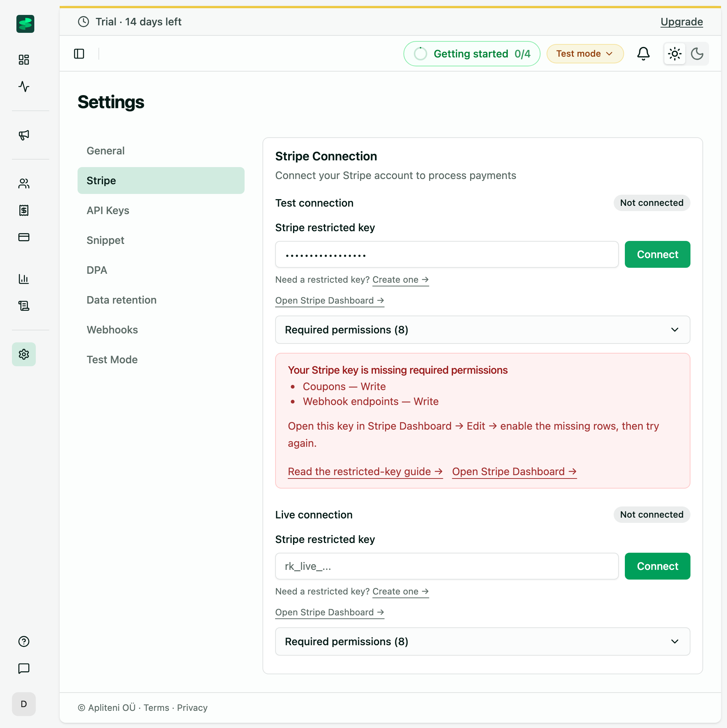Open the dollar receipt icon in sidebar
Screen dimensions: 727x728
(x=24, y=210)
